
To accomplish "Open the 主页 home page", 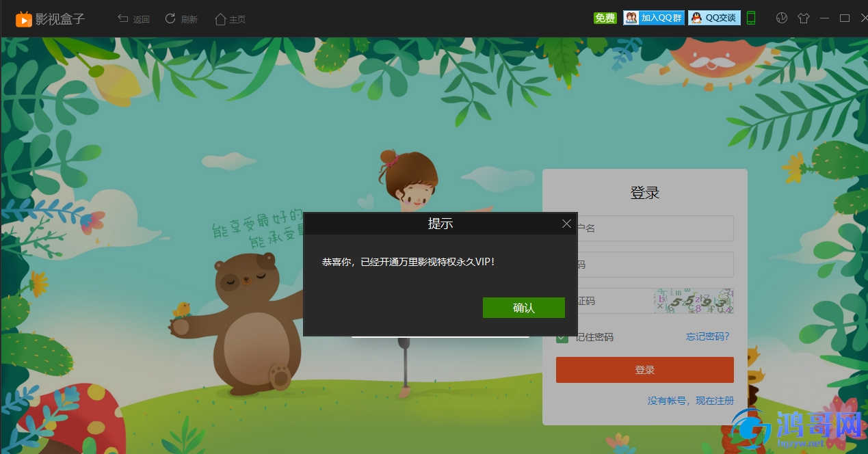I will pos(231,19).
